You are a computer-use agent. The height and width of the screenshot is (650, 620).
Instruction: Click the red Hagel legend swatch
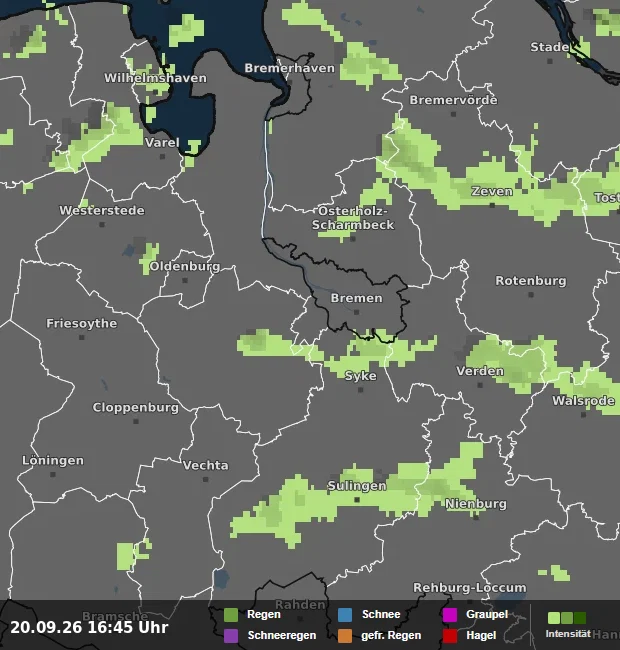click(450, 636)
